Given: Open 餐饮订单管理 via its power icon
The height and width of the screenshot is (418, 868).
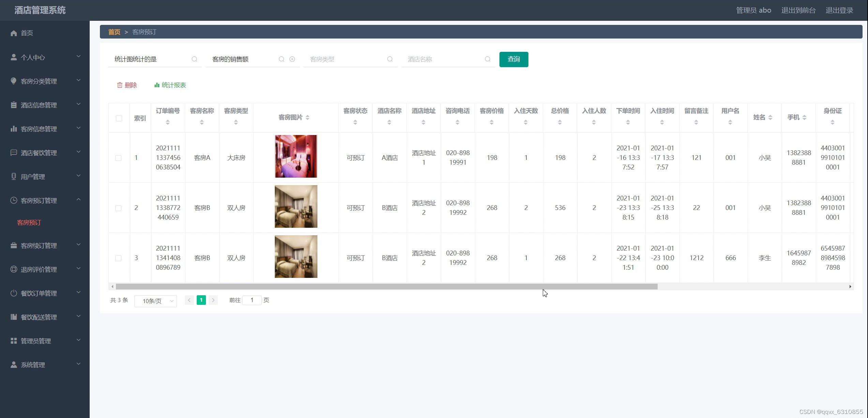Looking at the screenshot, I should (x=14, y=293).
